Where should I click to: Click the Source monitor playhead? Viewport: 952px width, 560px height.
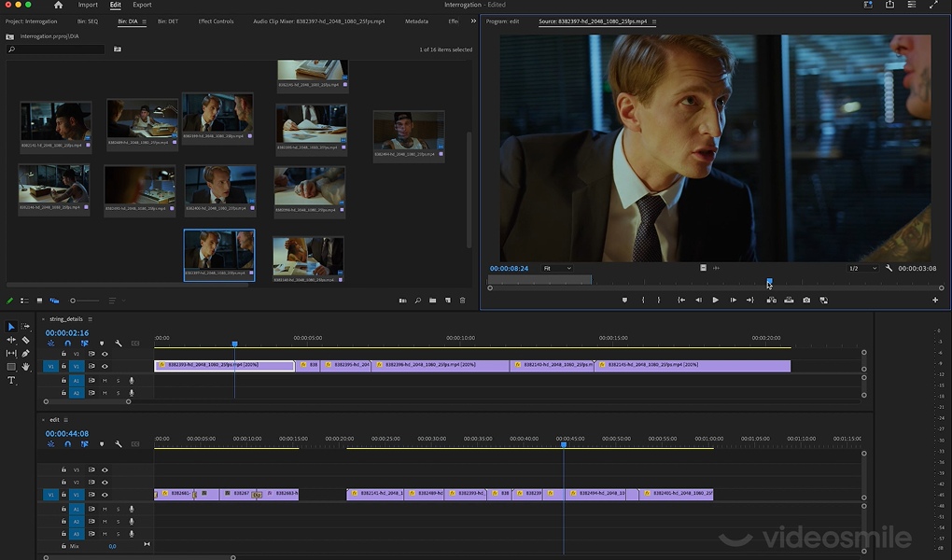(769, 281)
